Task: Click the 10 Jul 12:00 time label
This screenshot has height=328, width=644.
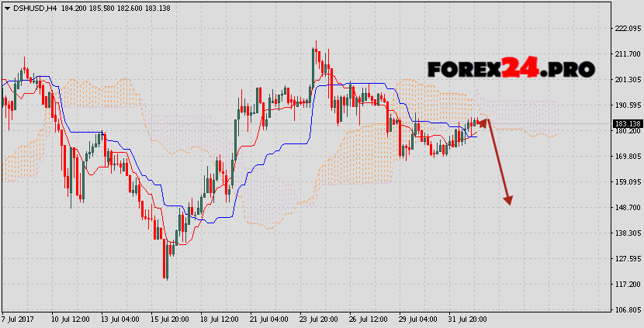Action: [x=71, y=319]
